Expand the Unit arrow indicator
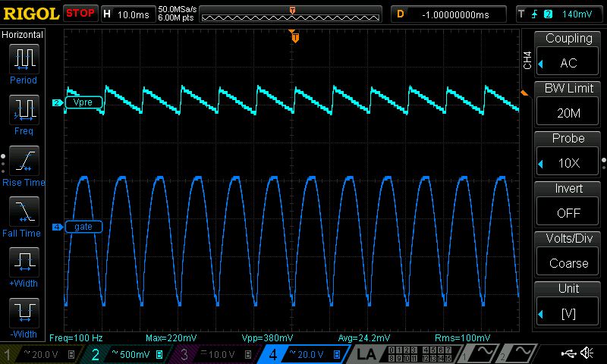 pyautogui.click(x=541, y=314)
